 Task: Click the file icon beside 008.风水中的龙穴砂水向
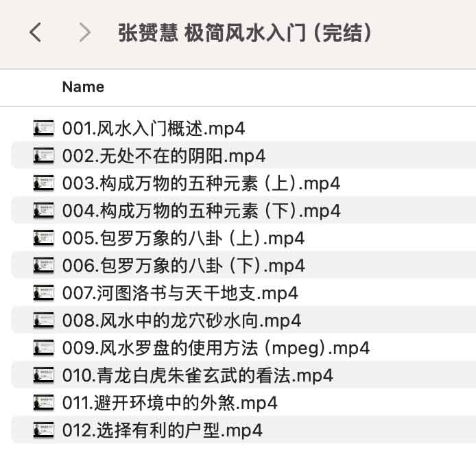(x=44, y=320)
